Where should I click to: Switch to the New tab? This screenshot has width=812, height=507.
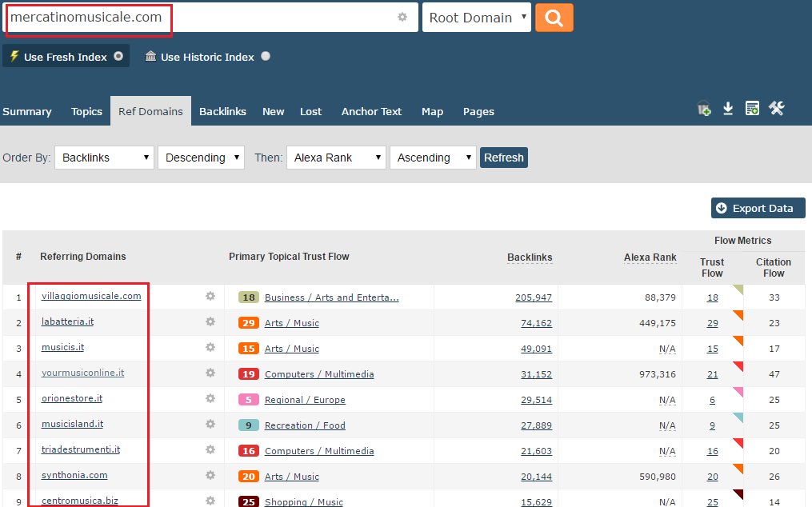tap(274, 111)
